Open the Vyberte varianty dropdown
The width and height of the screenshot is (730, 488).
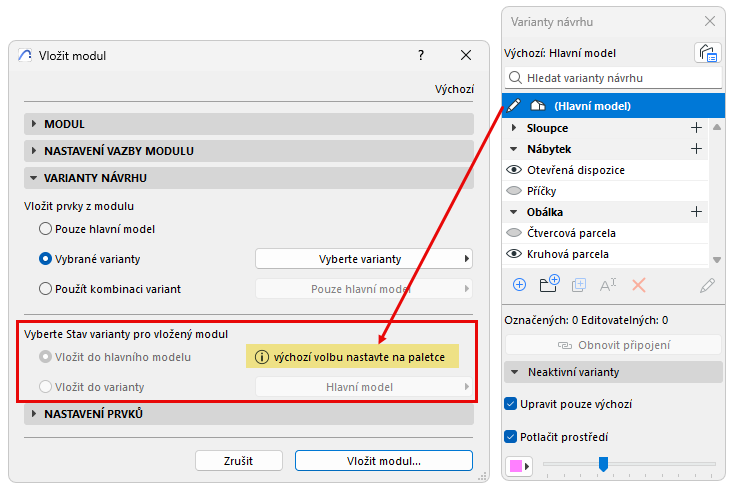(x=364, y=259)
